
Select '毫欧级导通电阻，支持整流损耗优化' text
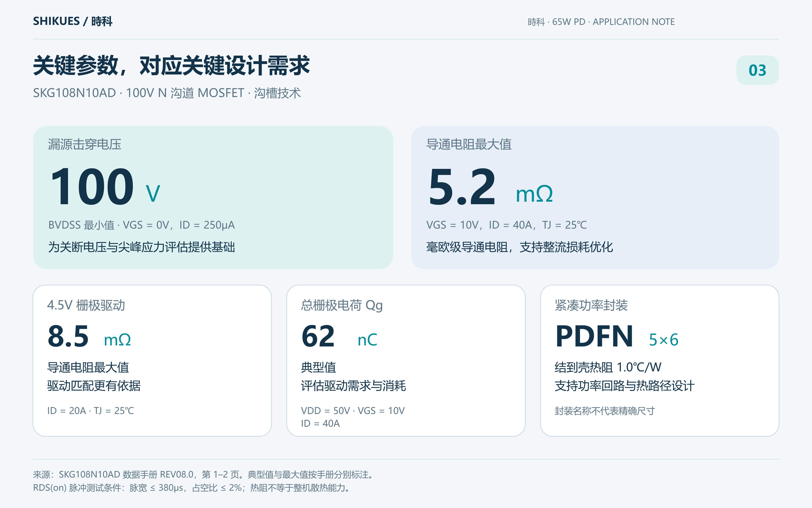(x=519, y=247)
